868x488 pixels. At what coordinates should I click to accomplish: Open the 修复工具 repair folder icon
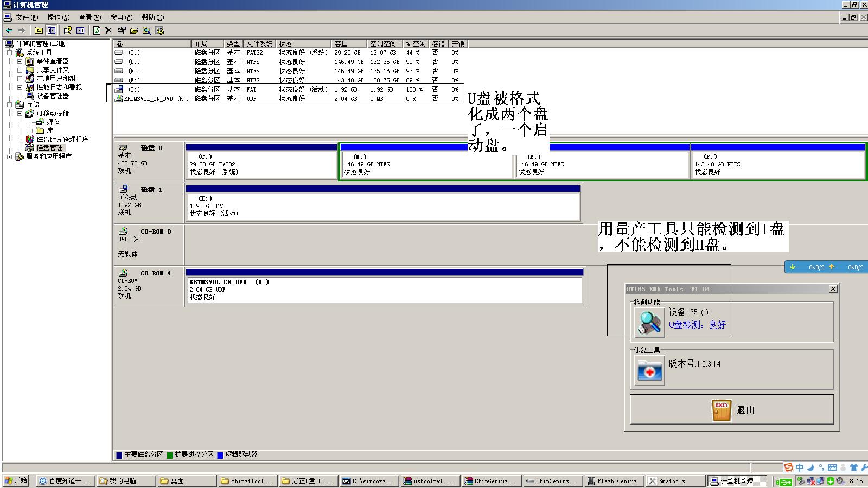649,370
